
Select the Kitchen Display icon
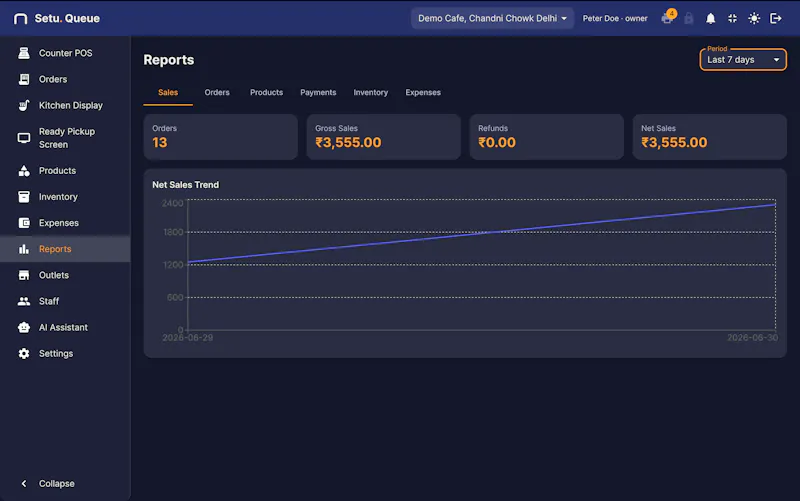pyautogui.click(x=24, y=105)
